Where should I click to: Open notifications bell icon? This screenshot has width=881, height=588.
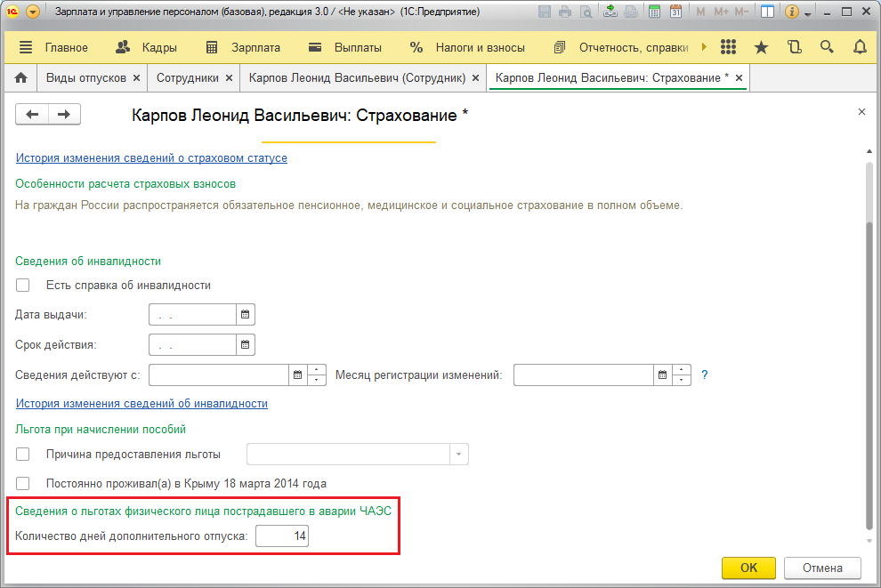pyautogui.click(x=860, y=47)
